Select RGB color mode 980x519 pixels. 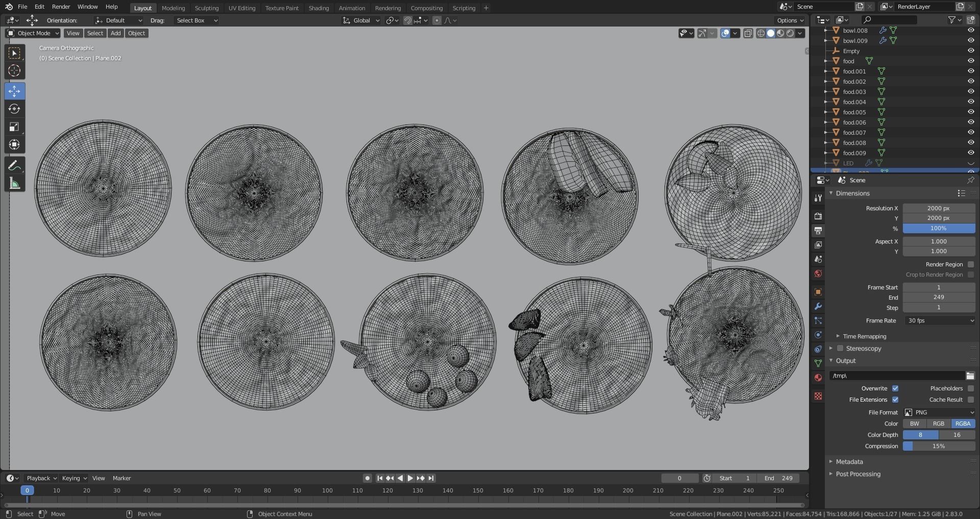point(939,424)
